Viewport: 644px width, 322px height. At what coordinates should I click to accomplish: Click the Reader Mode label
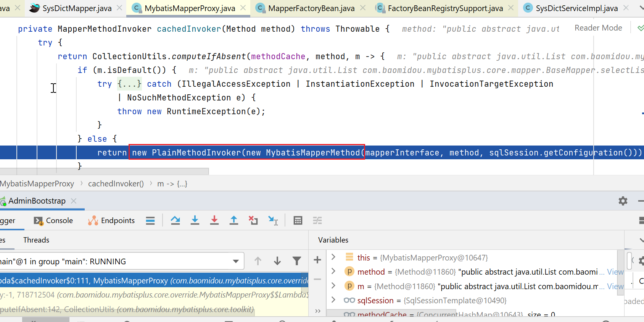(598, 28)
